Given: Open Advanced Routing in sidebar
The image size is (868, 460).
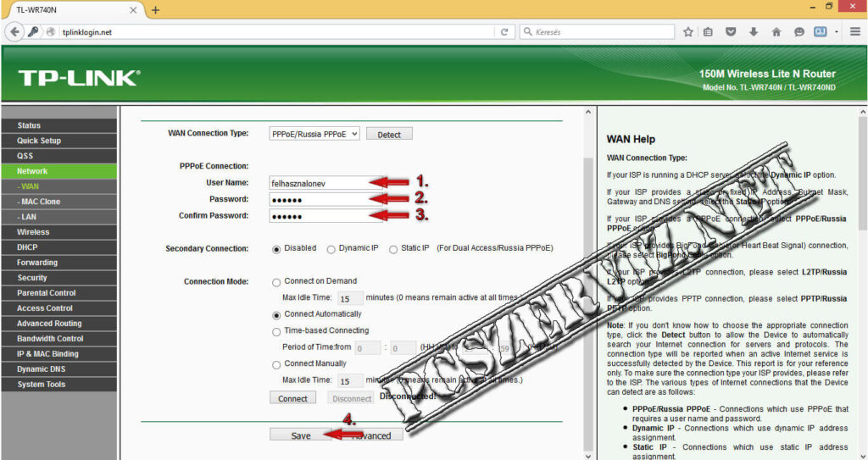Looking at the screenshot, I should [59, 324].
